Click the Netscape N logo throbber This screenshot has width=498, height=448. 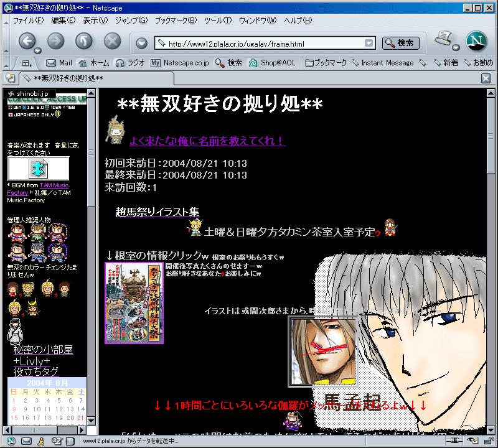[476, 41]
